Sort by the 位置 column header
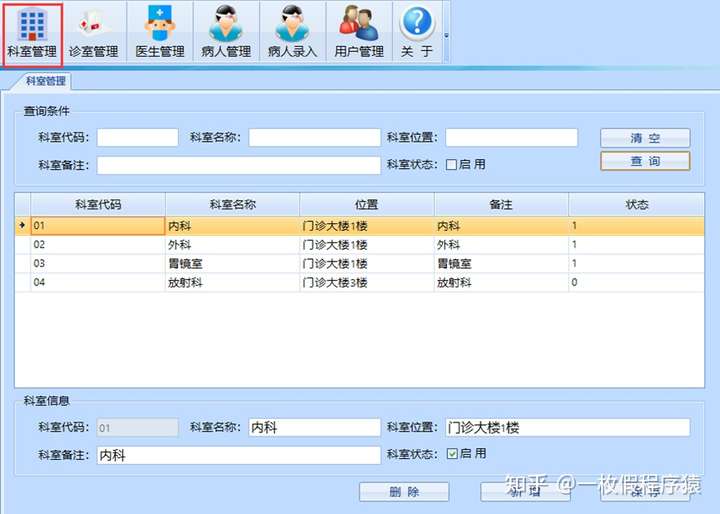The image size is (720, 514). click(x=366, y=204)
